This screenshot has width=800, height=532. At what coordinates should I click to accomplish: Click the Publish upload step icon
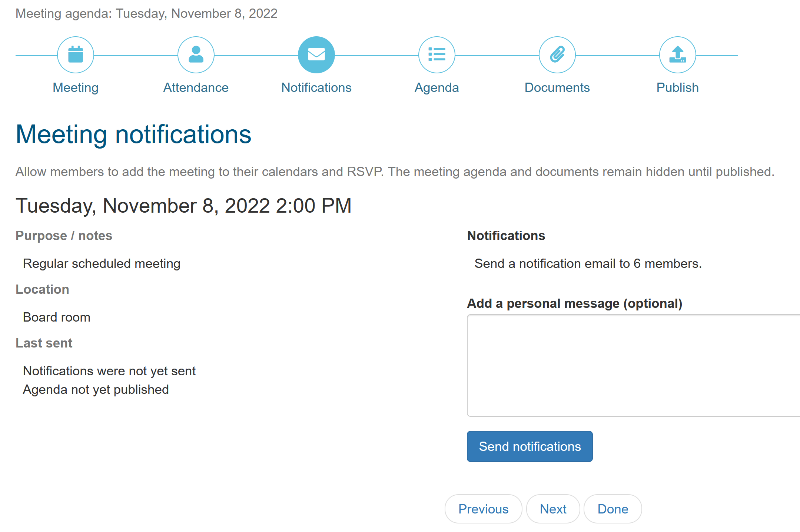click(678, 55)
